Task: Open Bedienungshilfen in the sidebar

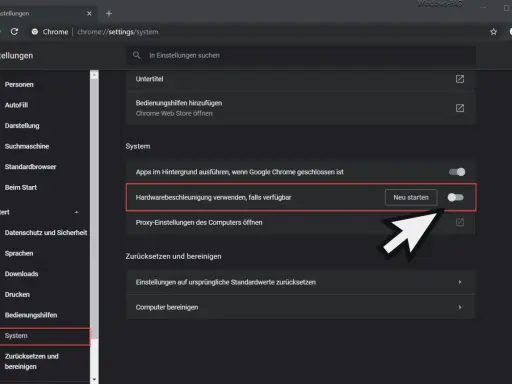Action: point(31,315)
